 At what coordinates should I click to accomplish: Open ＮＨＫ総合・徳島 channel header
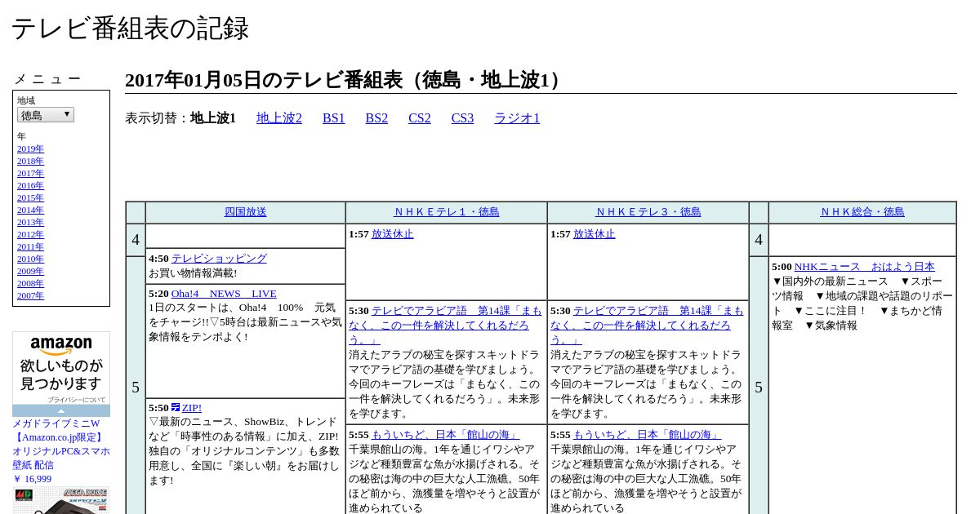pyautogui.click(x=862, y=212)
